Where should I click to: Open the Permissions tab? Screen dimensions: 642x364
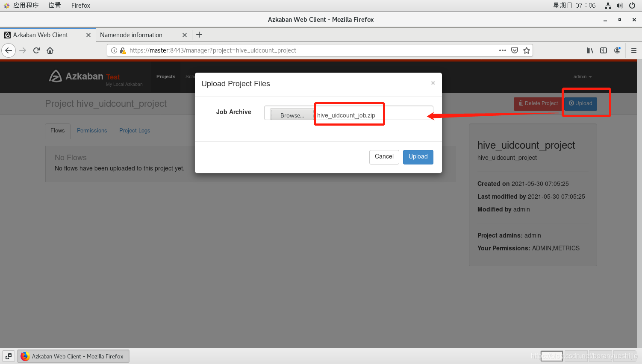coord(92,131)
